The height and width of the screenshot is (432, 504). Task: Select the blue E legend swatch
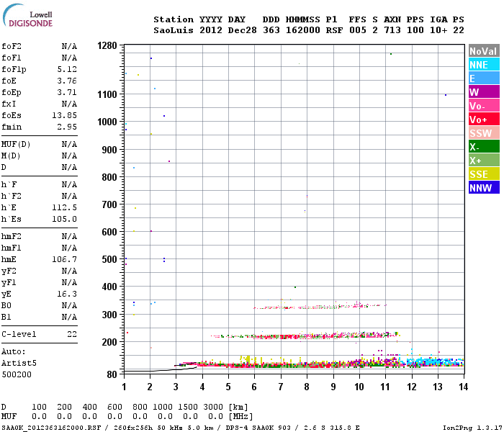(484, 78)
